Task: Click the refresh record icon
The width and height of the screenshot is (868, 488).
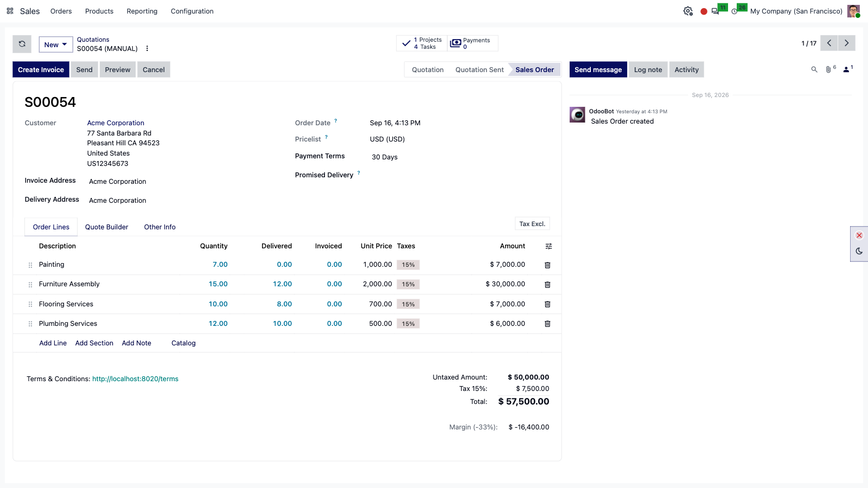Action: (x=22, y=44)
